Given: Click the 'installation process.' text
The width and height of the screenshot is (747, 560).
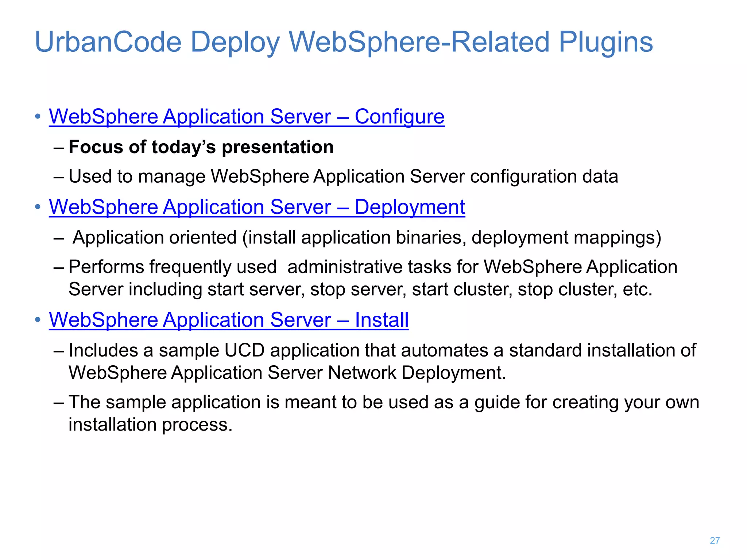Looking at the screenshot, I should point(151,425).
